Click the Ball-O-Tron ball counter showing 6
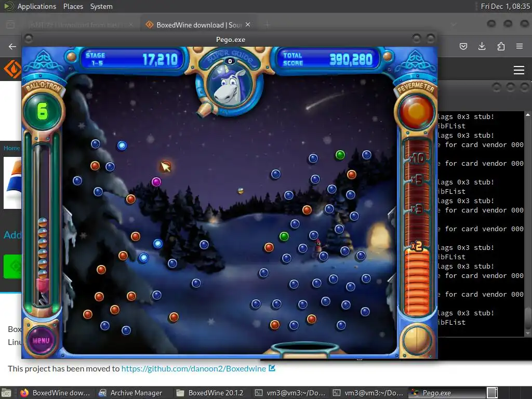 43,111
